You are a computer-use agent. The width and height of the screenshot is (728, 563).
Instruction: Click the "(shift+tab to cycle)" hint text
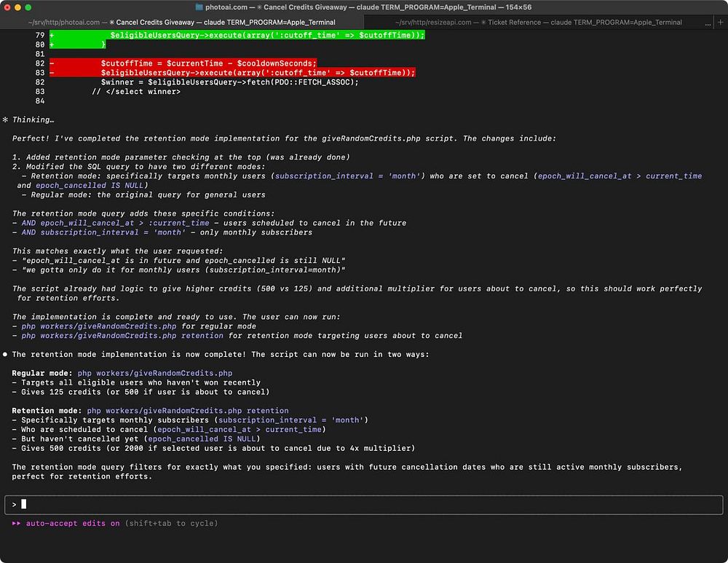click(x=171, y=523)
